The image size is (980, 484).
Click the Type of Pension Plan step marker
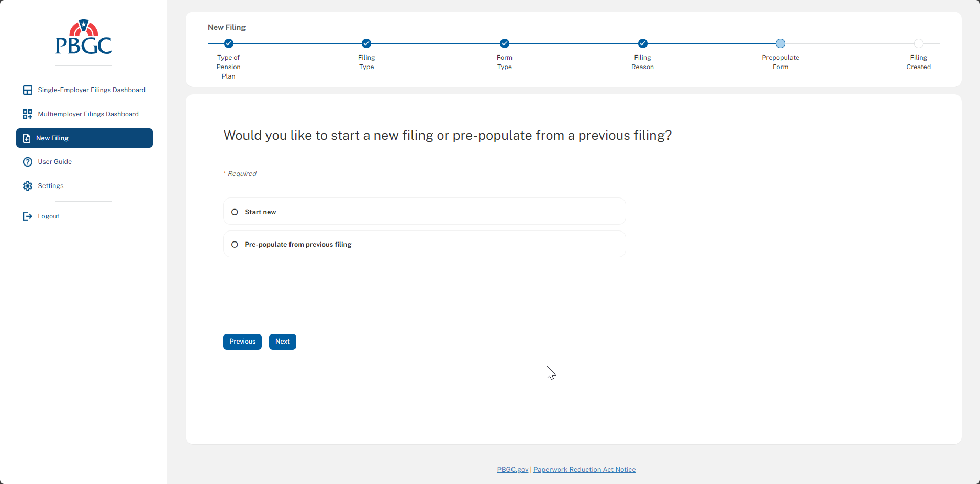click(x=229, y=43)
